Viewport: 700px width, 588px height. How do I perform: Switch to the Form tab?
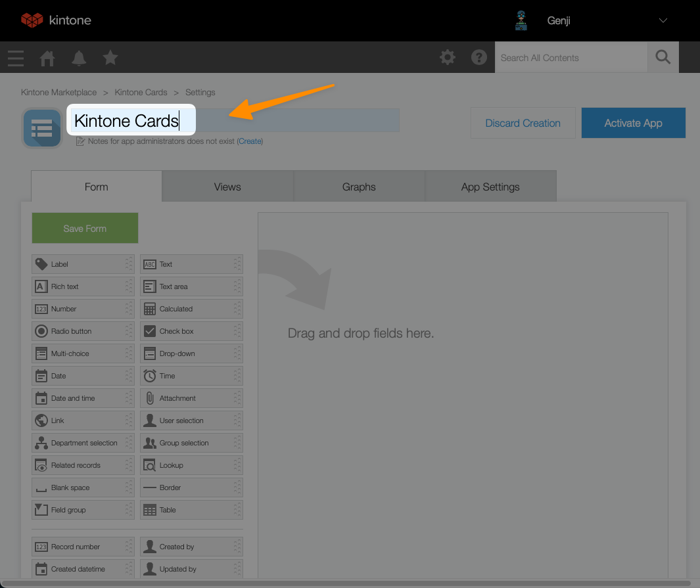point(97,187)
